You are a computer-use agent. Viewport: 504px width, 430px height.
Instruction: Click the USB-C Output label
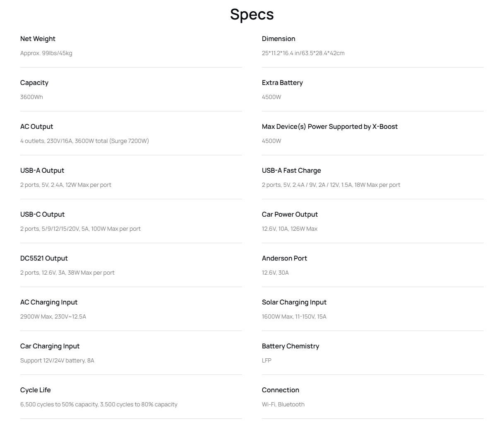pos(42,215)
